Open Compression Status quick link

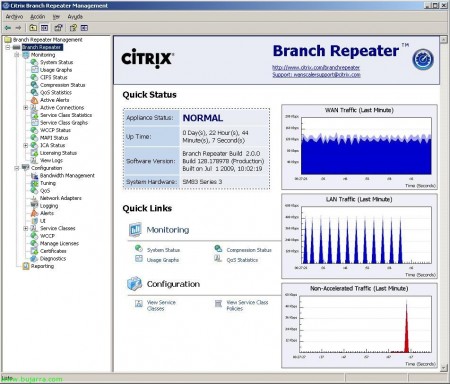pyautogui.click(x=249, y=250)
